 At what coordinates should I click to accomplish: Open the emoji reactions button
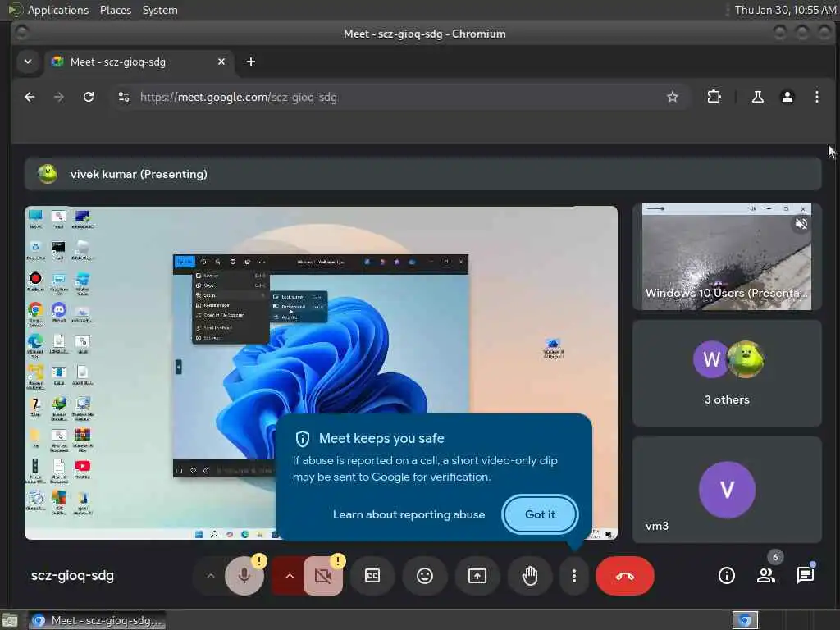(x=425, y=576)
